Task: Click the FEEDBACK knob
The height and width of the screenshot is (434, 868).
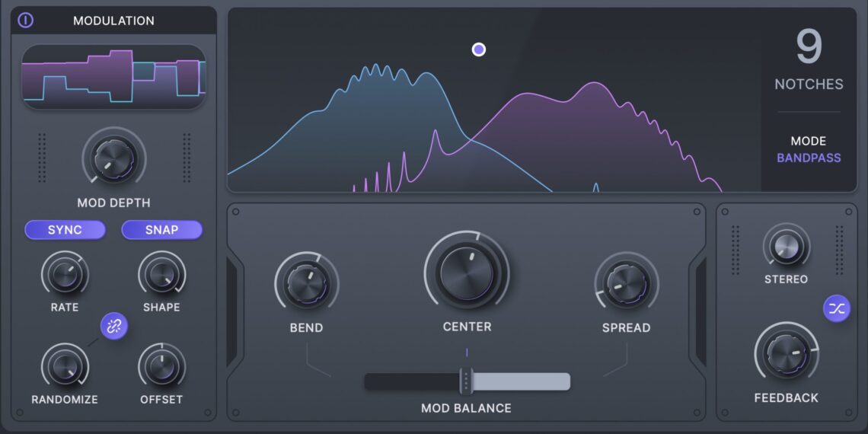Action: tap(786, 354)
